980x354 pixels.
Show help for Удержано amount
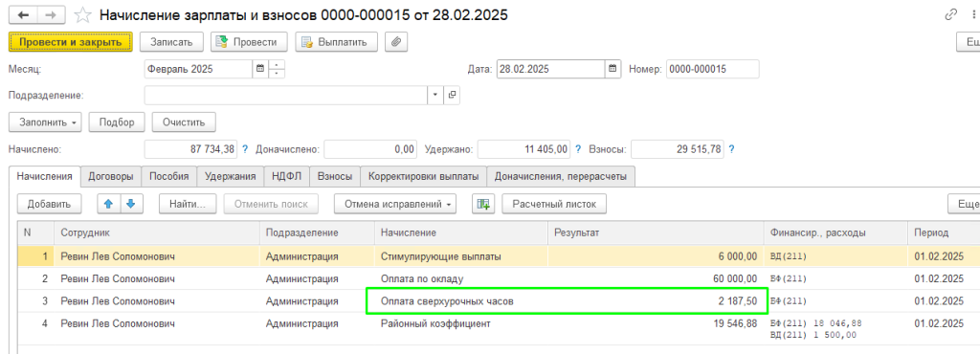tap(578, 150)
